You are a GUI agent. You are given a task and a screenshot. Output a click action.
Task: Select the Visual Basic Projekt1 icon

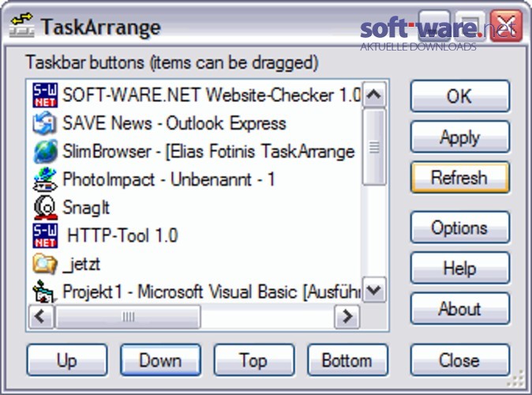coord(44,291)
